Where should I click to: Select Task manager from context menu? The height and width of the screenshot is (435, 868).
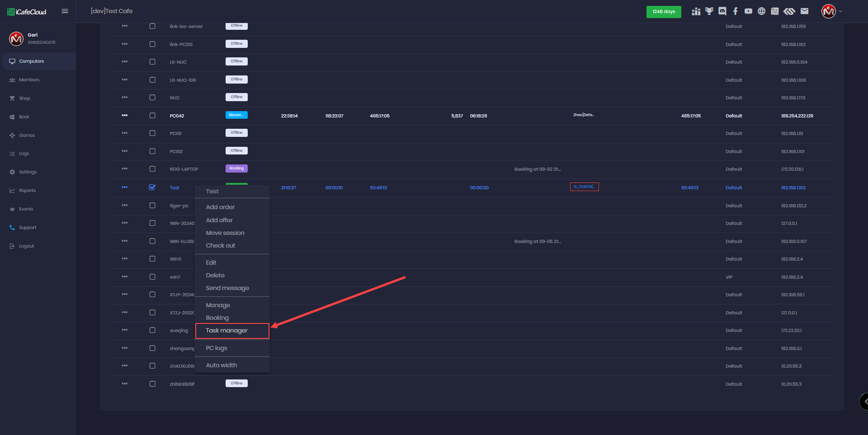coord(226,331)
